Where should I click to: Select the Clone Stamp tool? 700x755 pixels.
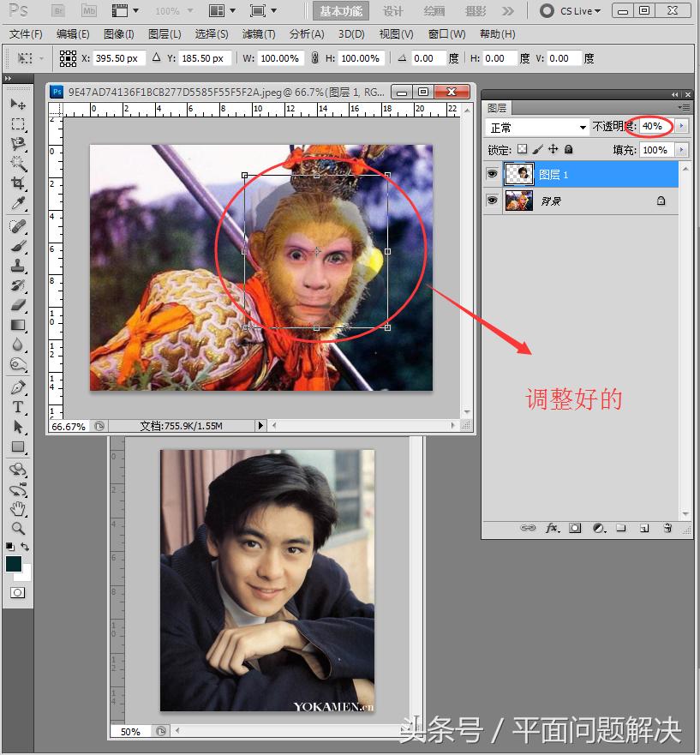[18, 266]
